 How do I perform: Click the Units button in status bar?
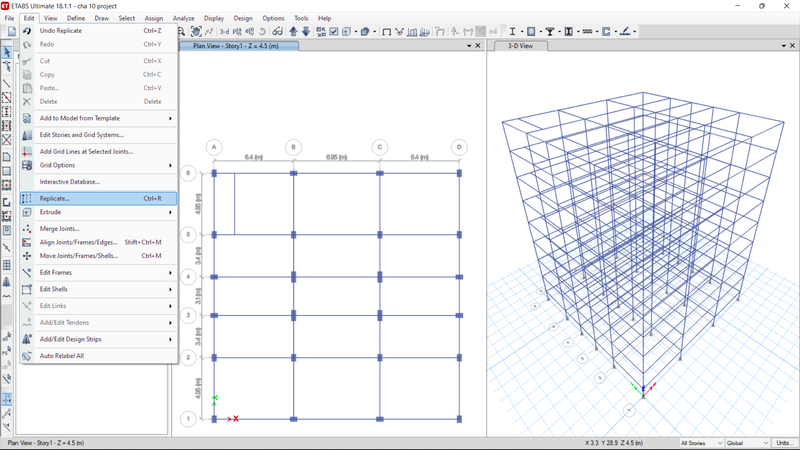tap(785, 443)
